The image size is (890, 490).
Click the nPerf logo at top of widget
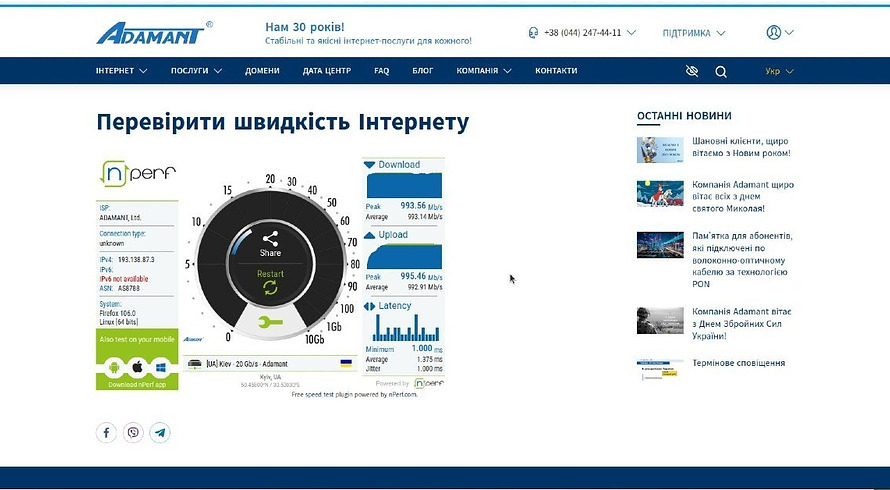[x=137, y=173]
